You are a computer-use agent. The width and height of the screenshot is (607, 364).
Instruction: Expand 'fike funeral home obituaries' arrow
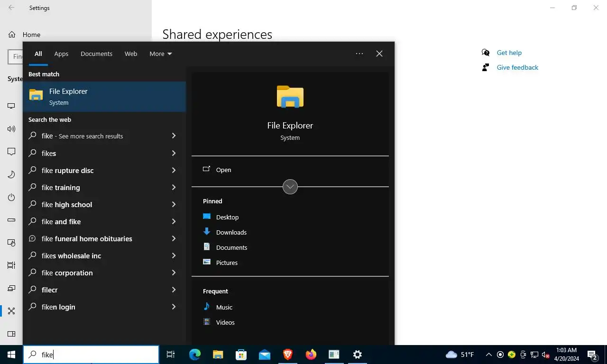click(x=174, y=238)
